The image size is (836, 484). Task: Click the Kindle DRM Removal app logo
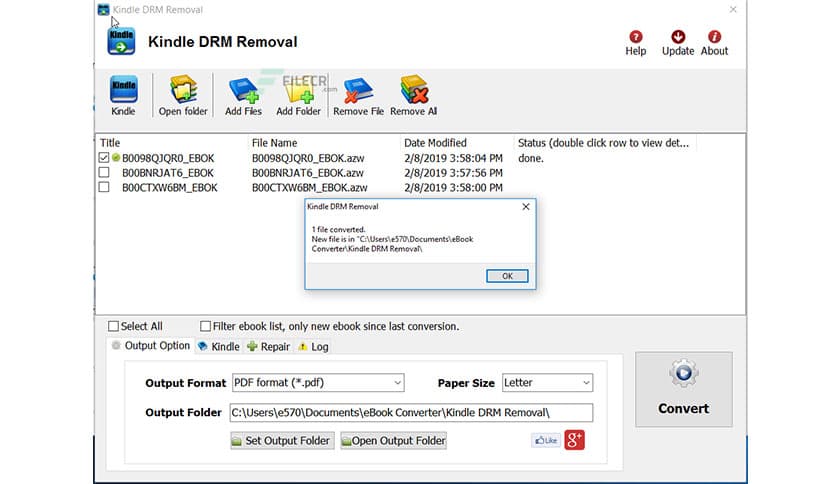click(121, 41)
